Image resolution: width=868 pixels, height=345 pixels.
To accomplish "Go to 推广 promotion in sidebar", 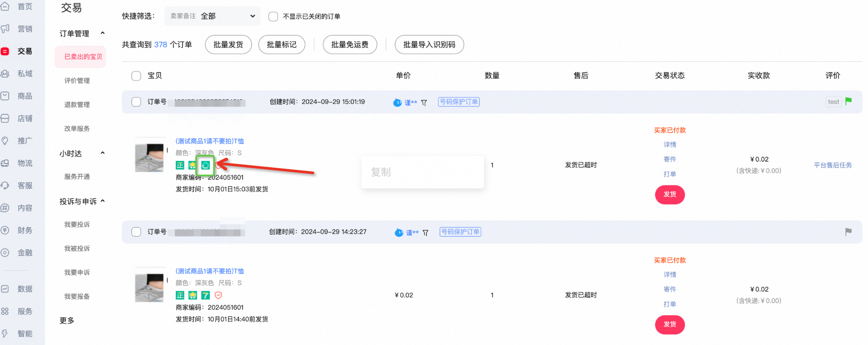I will click(x=17, y=141).
